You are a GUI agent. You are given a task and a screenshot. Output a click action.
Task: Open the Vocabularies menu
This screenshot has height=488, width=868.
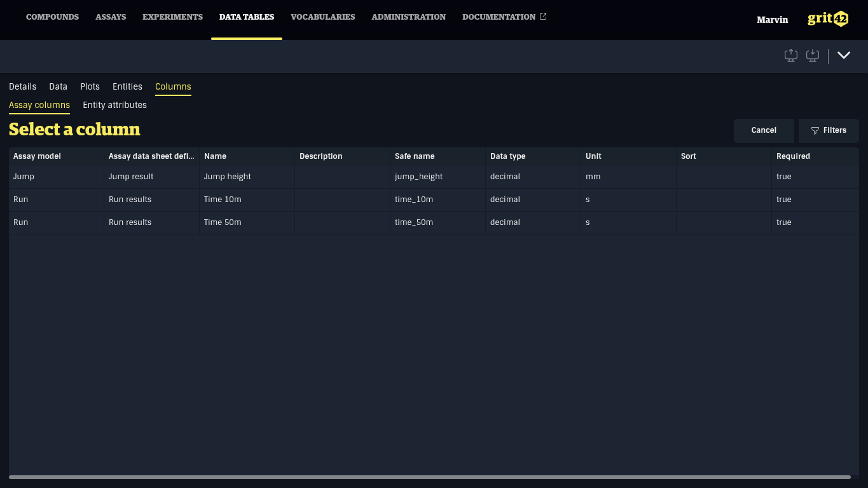click(322, 17)
